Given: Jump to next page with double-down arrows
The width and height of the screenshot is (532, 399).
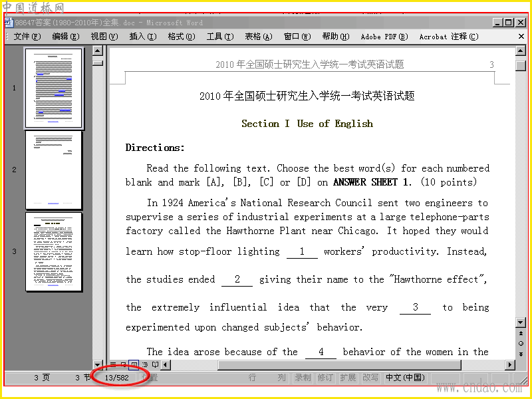Looking at the screenshot, I should pyautogui.click(x=521, y=354).
